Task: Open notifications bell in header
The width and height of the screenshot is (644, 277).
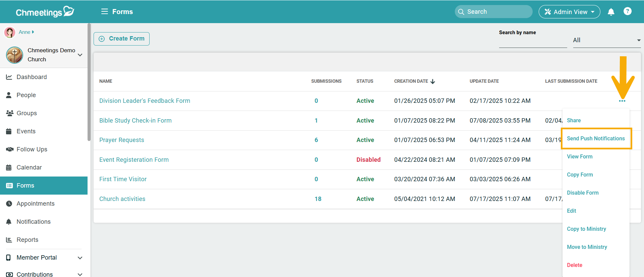Action: click(611, 12)
